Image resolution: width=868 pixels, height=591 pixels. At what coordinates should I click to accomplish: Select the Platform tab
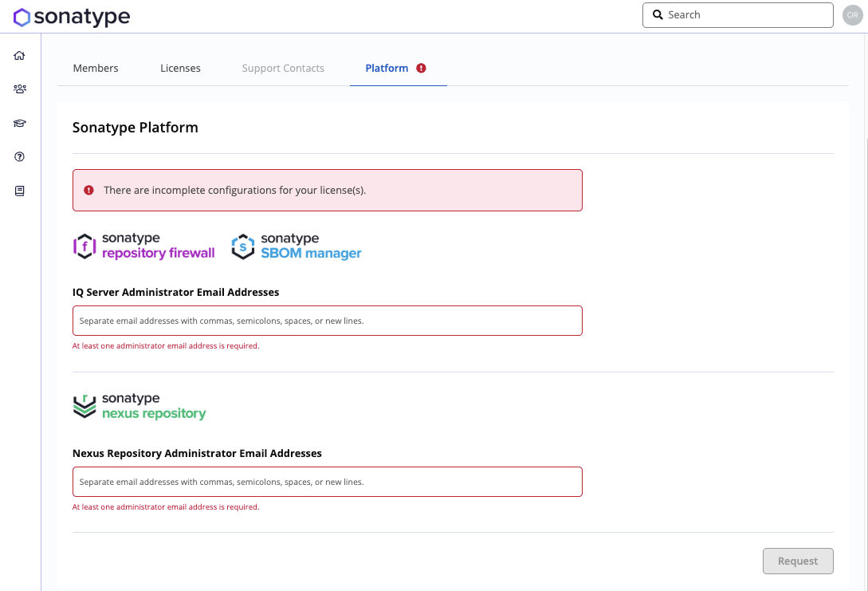click(x=398, y=68)
